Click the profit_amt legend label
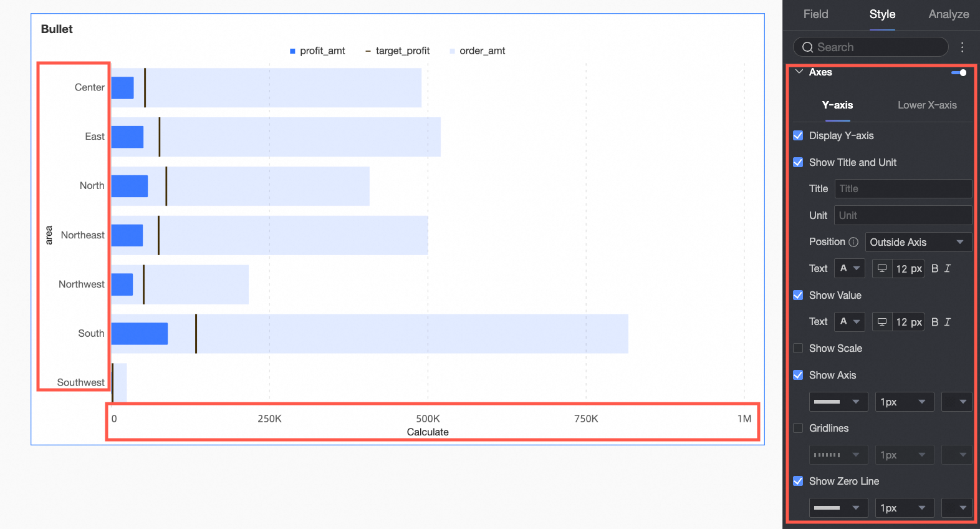The height and width of the screenshot is (529, 980). [322, 51]
